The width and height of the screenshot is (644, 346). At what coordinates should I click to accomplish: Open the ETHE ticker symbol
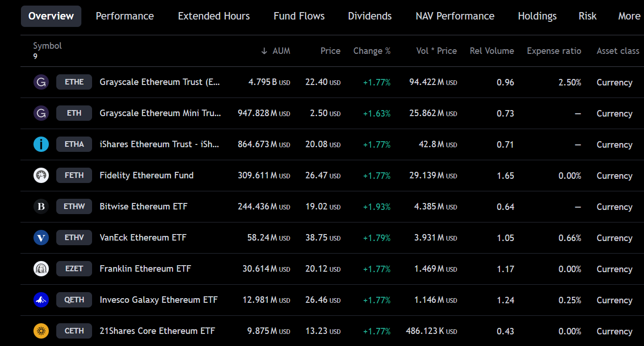(x=74, y=82)
